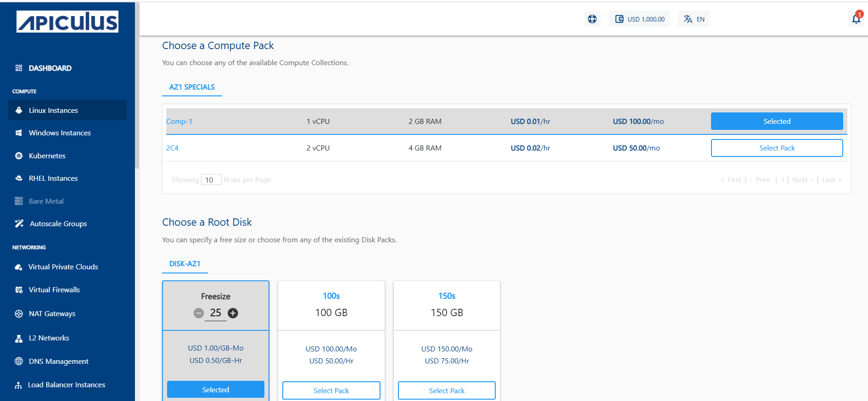The width and height of the screenshot is (868, 401).
Task: Open the EN language selector
Action: [694, 19]
